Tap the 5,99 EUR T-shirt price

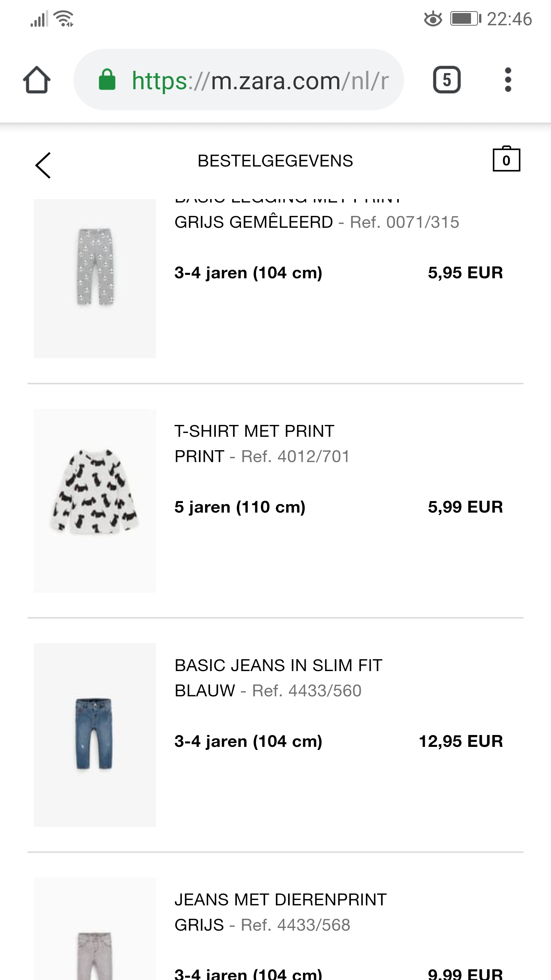coord(465,507)
